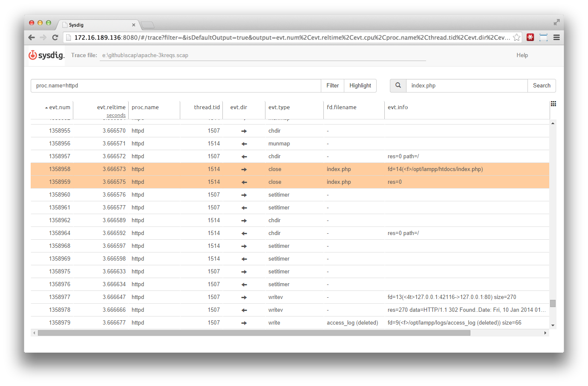Select event row 1358959
The width and height of the screenshot is (588, 386).
[x=290, y=182]
